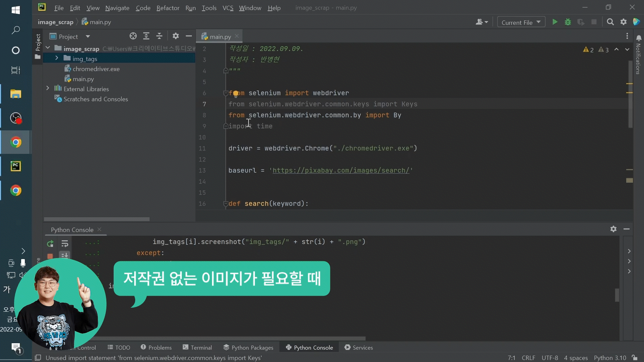This screenshot has width=644, height=362.
Task: Click Select Opened File target icon
Action: pyautogui.click(x=133, y=36)
